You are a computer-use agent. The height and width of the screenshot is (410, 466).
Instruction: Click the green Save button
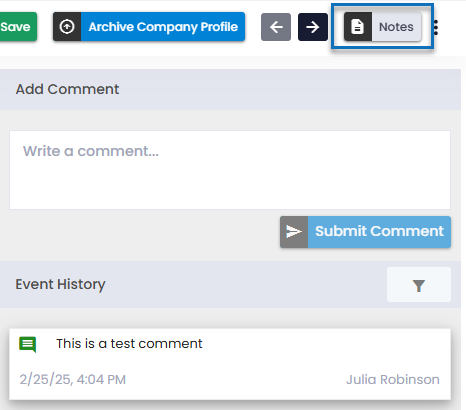18,27
